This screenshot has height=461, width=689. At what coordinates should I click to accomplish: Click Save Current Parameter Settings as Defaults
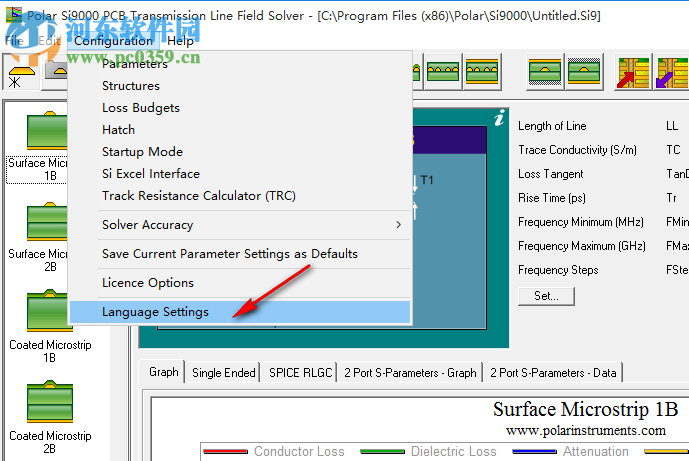[x=240, y=254]
